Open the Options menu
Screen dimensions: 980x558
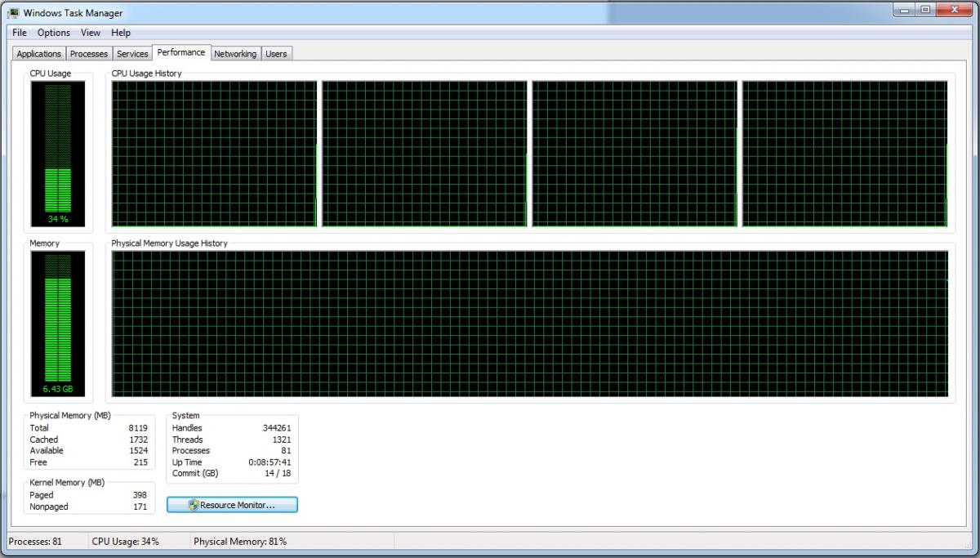click(x=54, y=33)
